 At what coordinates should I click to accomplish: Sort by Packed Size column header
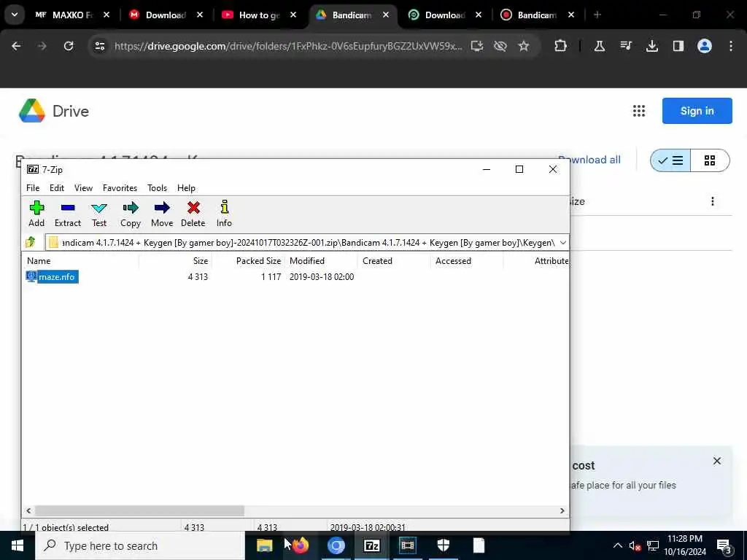pos(248,261)
